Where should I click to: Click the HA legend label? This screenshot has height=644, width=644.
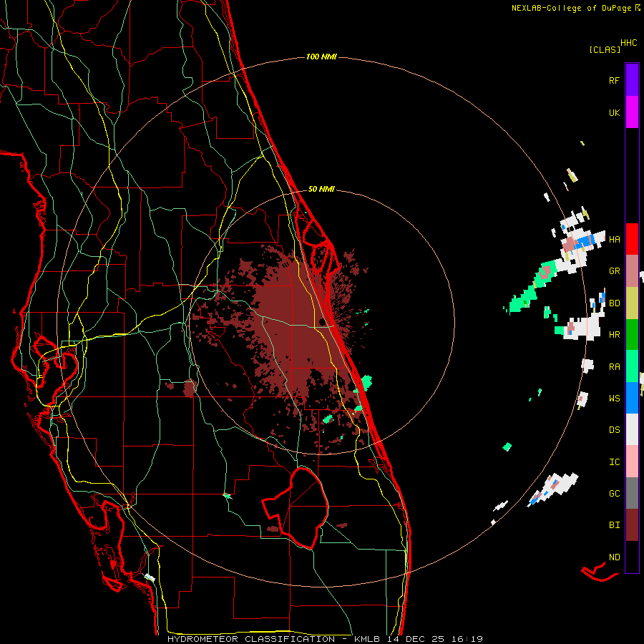point(614,239)
